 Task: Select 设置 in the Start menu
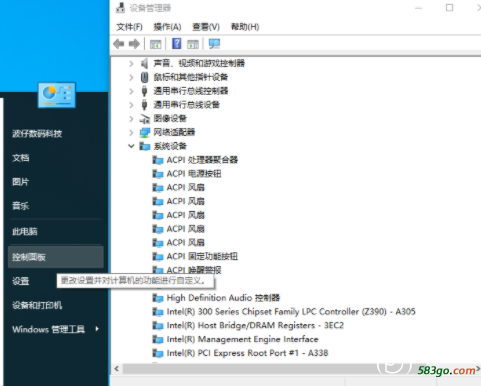tap(21, 281)
